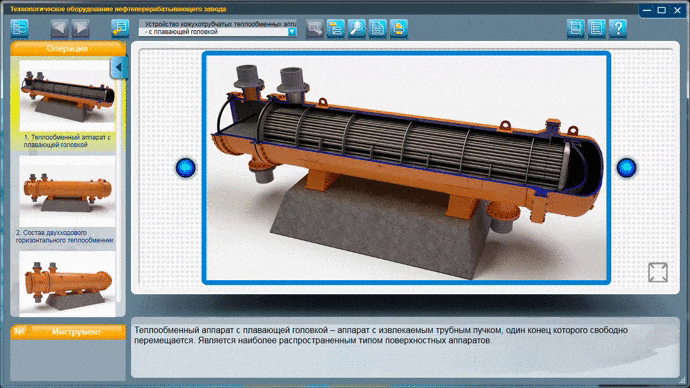The image size is (690, 388).
Task: Click the document page icon in toolbar
Action: click(x=378, y=29)
